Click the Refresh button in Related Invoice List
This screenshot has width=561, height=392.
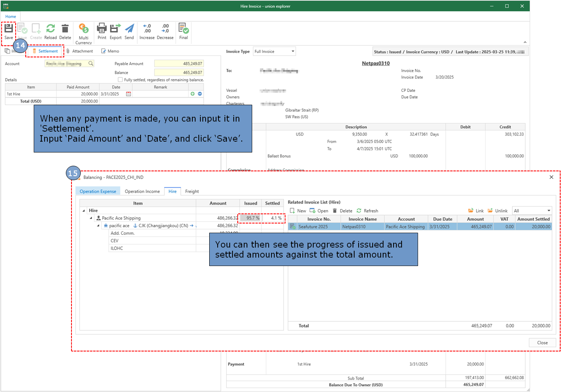pyautogui.click(x=367, y=211)
